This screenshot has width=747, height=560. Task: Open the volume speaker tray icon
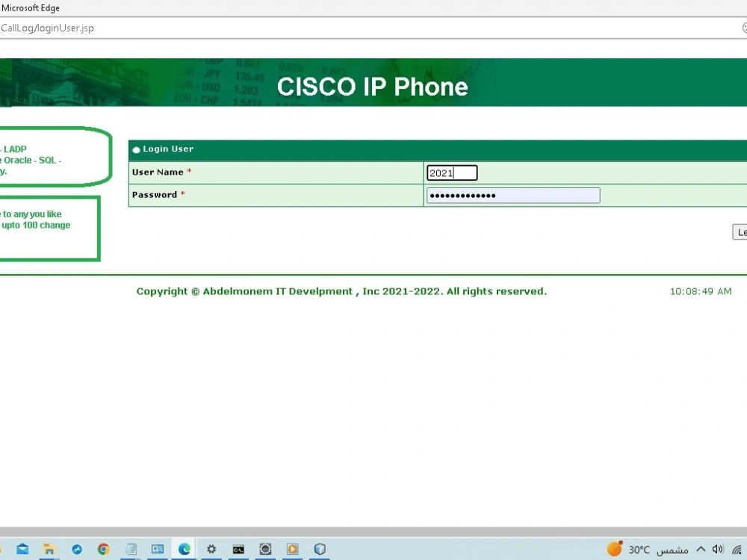(x=718, y=549)
